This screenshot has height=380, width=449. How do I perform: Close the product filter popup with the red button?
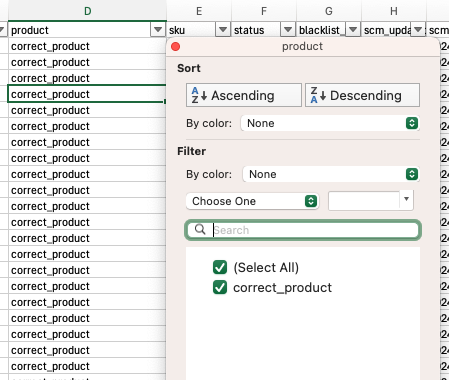(x=176, y=47)
